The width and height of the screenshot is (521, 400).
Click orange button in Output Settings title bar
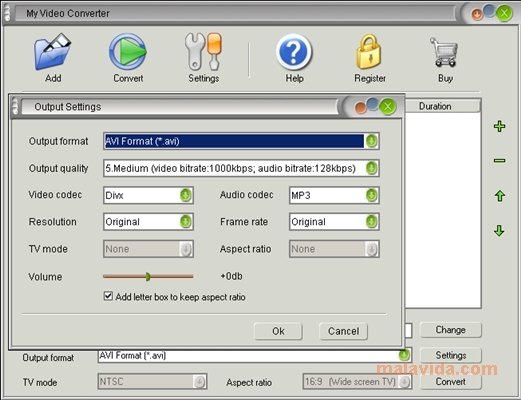pyautogui.click(x=360, y=108)
